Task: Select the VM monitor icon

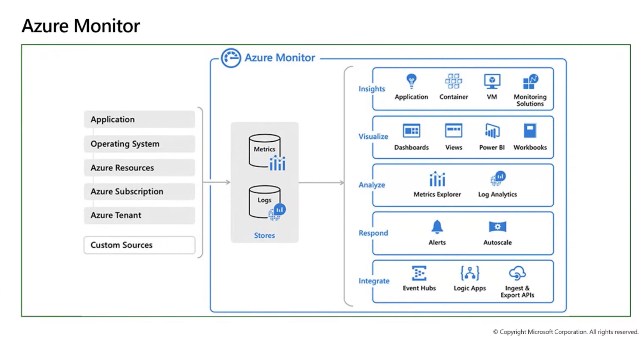Action: pyautogui.click(x=492, y=81)
